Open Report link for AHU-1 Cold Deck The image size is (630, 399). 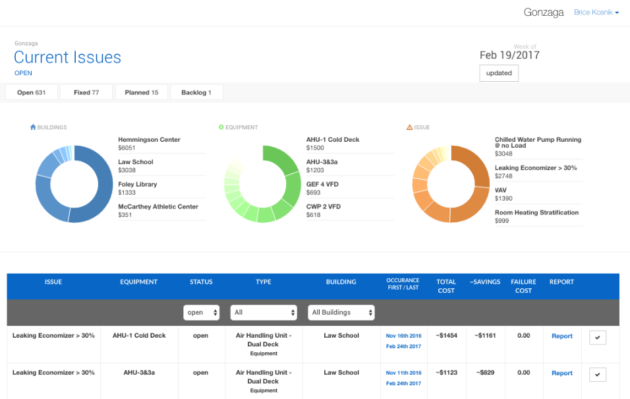[562, 336]
